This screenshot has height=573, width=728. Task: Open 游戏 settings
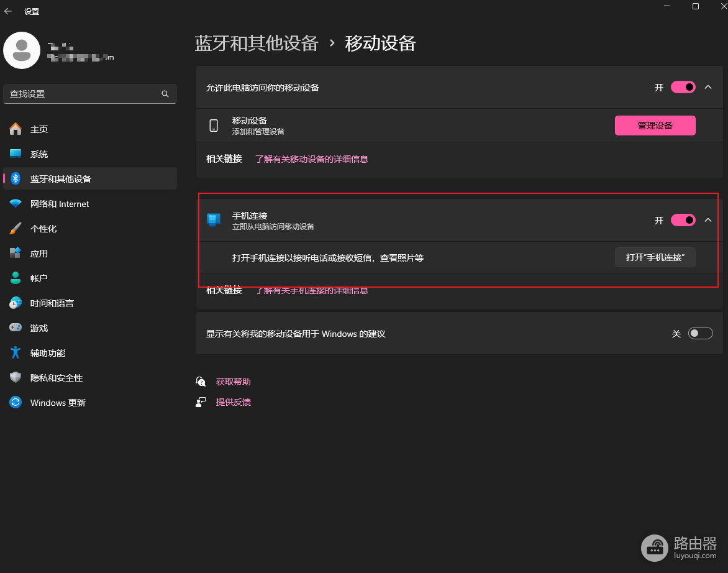pyautogui.click(x=90, y=328)
